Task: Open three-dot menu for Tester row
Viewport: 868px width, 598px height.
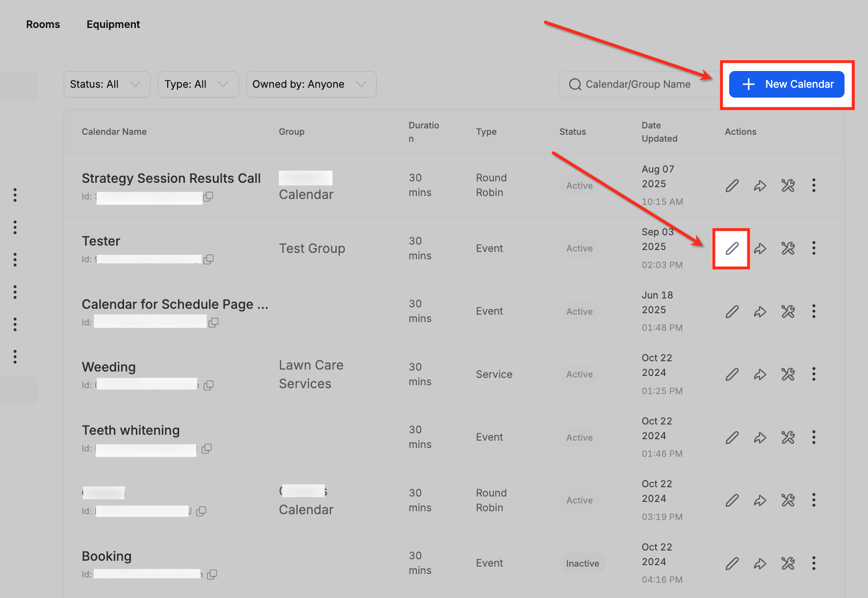Action: point(814,248)
